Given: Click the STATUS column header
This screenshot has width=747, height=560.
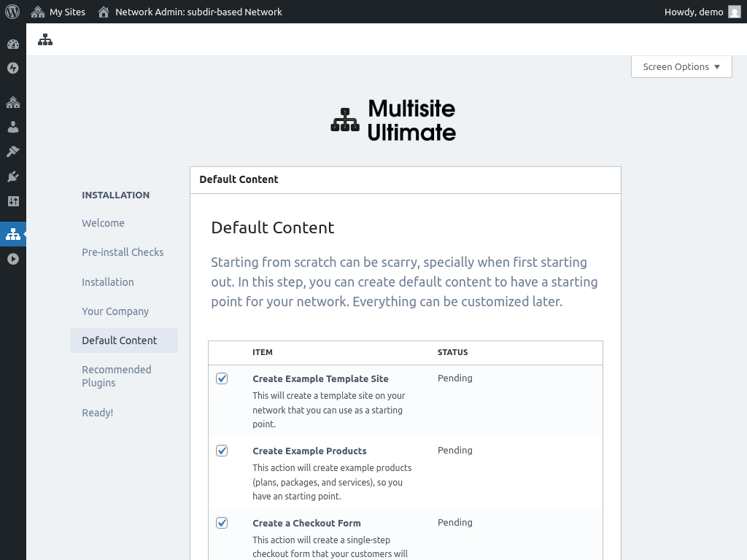Looking at the screenshot, I should 452,352.
